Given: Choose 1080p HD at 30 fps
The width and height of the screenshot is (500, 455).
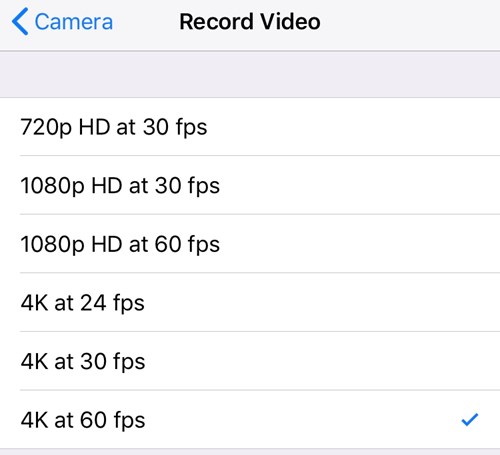Looking at the screenshot, I should click(250, 185).
